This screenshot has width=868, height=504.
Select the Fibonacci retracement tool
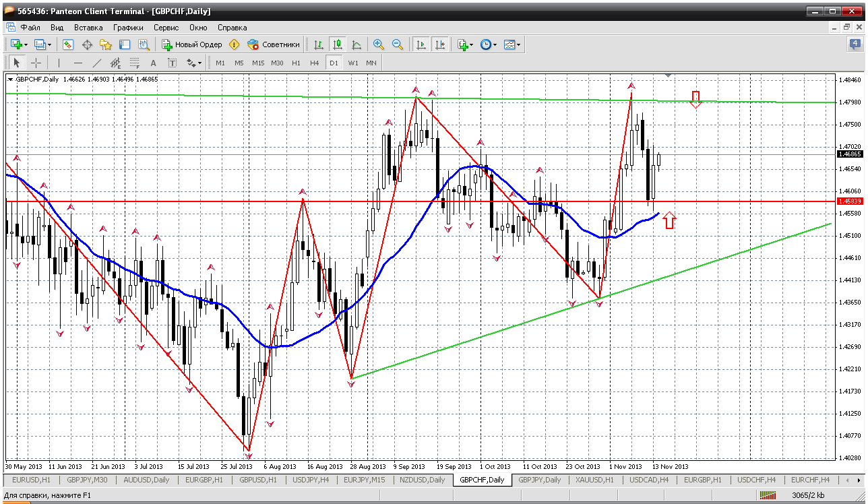[x=135, y=63]
